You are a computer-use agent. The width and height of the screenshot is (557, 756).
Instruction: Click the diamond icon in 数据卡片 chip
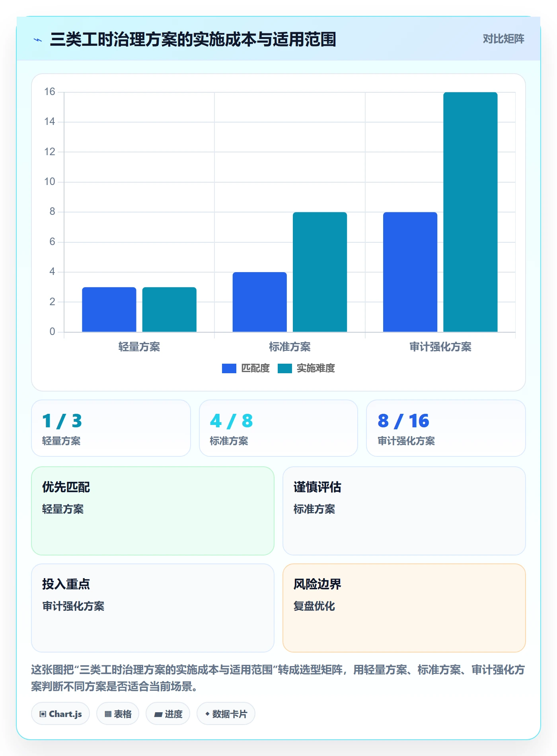[x=207, y=714]
